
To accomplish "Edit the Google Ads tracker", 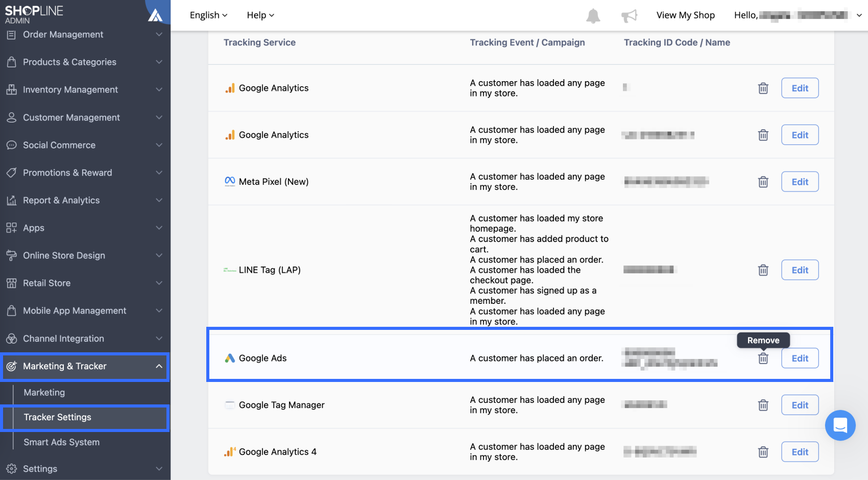I will tap(800, 358).
